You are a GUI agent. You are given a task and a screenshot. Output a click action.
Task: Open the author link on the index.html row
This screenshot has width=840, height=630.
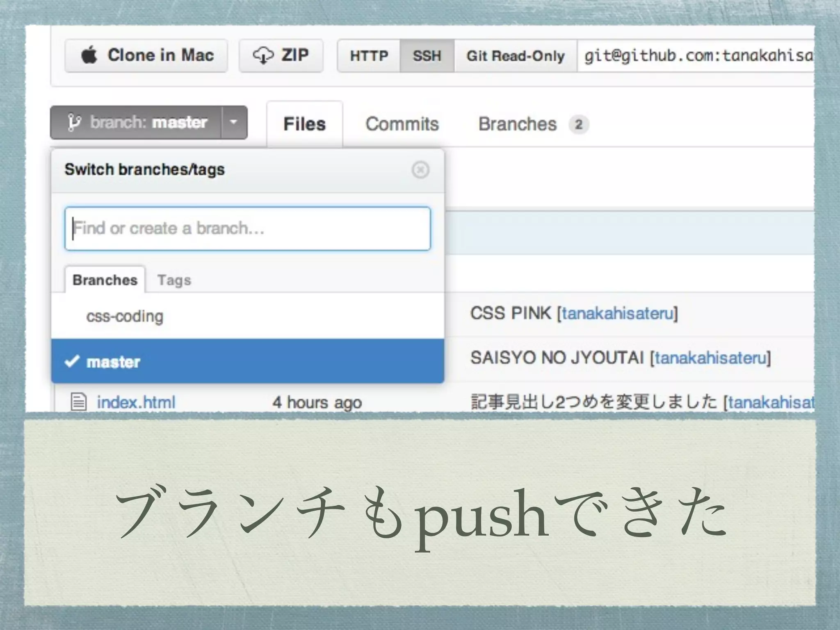[771, 402]
